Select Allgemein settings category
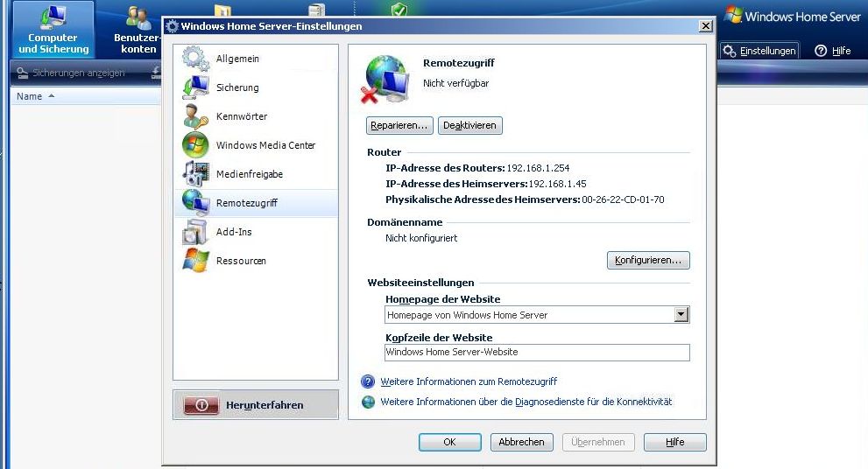This screenshot has height=469, width=868. click(x=256, y=59)
